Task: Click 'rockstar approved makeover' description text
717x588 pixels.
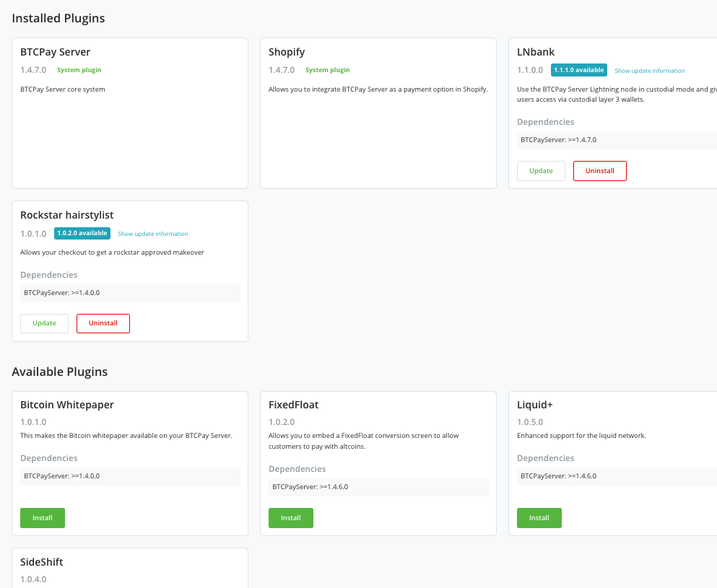Action: click(112, 253)
